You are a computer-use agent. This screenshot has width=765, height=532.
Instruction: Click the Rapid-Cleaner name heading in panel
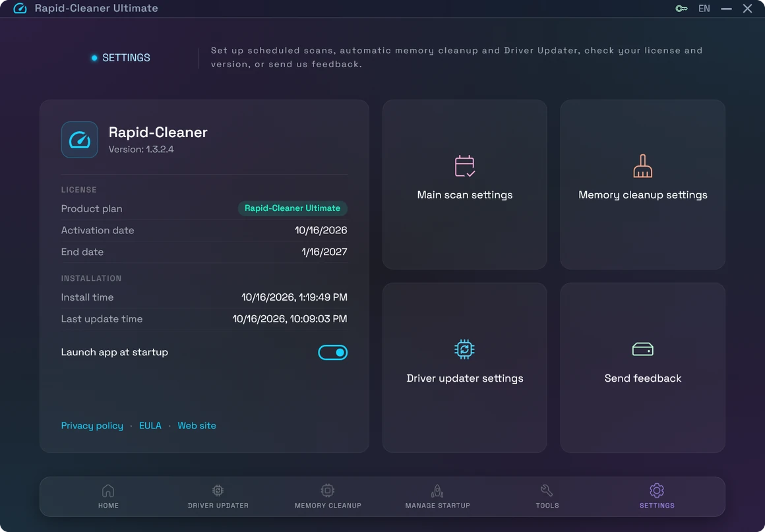(x=158, y=132)
